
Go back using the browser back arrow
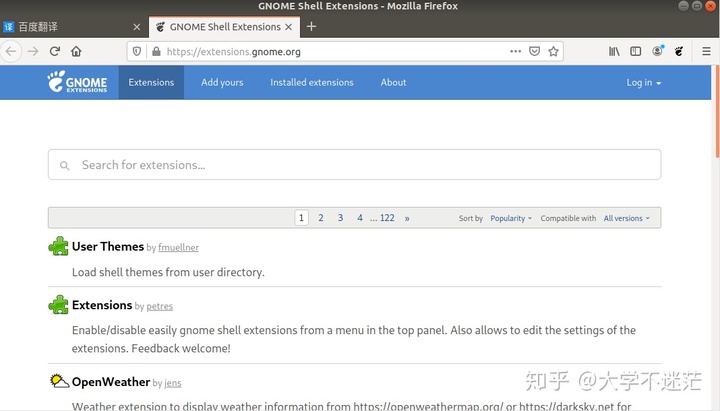coord(11,51)
